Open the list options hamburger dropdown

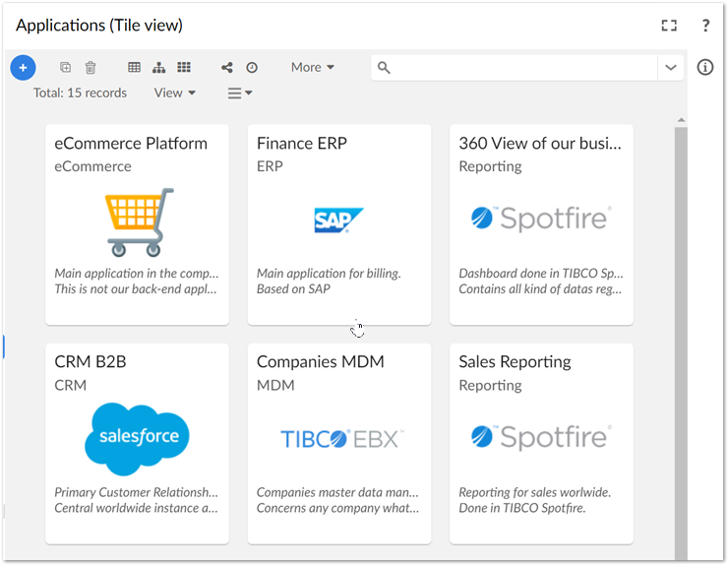pos(240,93)
